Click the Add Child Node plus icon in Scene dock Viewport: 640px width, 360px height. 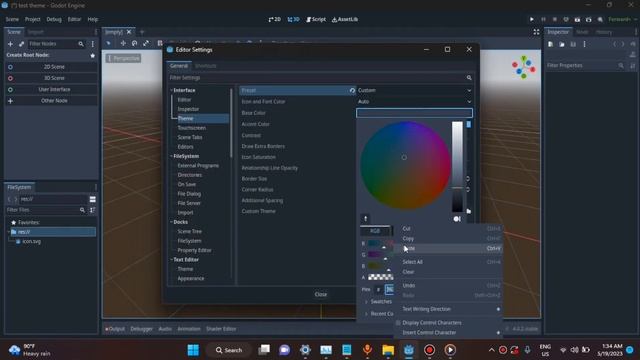point(10,44)
